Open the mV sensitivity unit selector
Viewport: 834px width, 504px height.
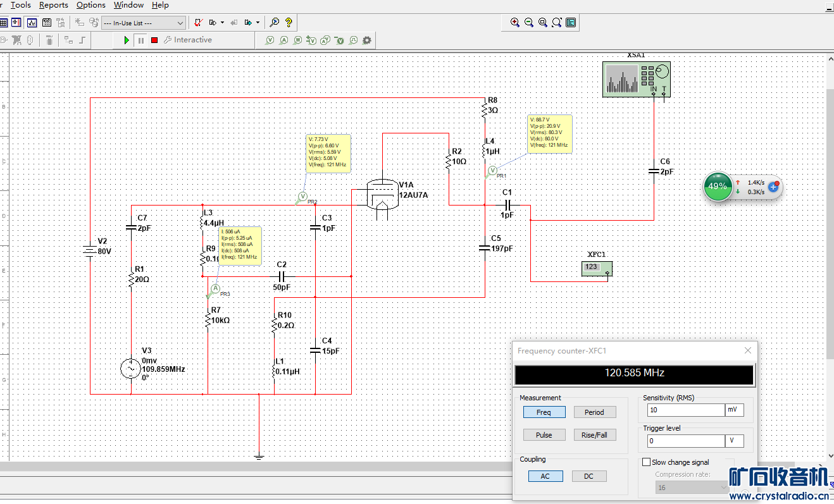[x=734, y=410]
